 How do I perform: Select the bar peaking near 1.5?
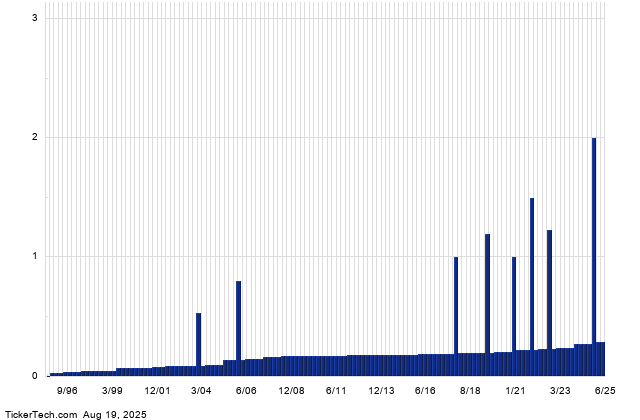532,286
